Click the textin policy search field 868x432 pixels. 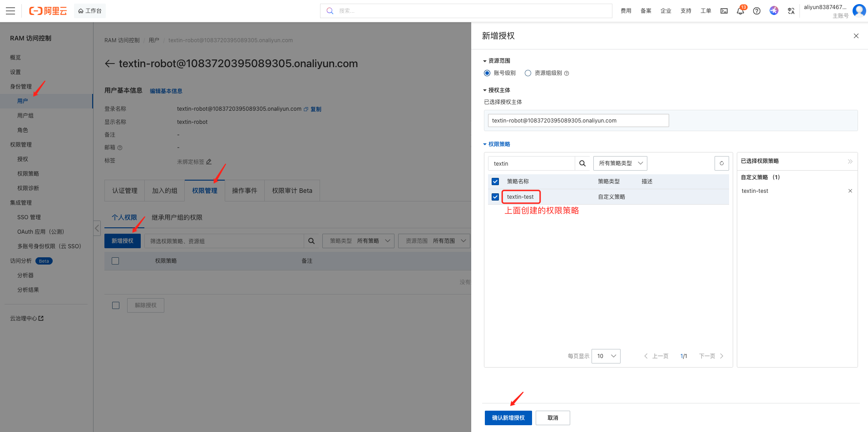[x=531, y=163]
